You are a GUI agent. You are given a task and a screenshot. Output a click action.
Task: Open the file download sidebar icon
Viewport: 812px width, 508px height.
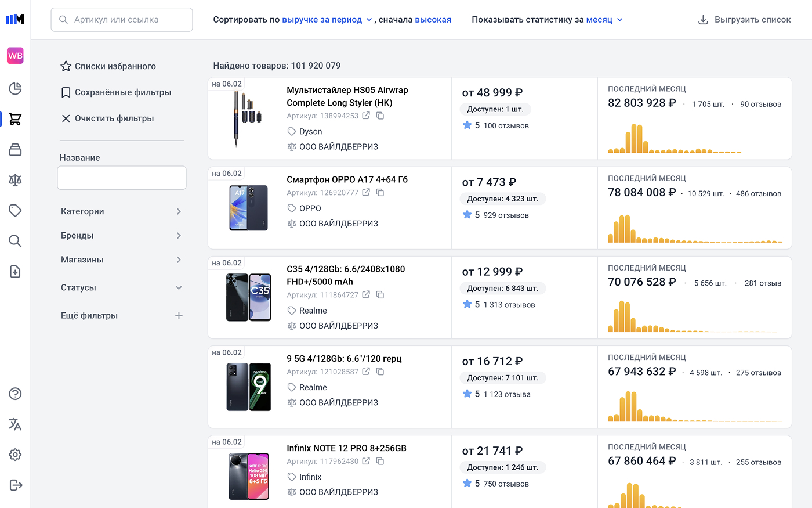pos(15,271)
